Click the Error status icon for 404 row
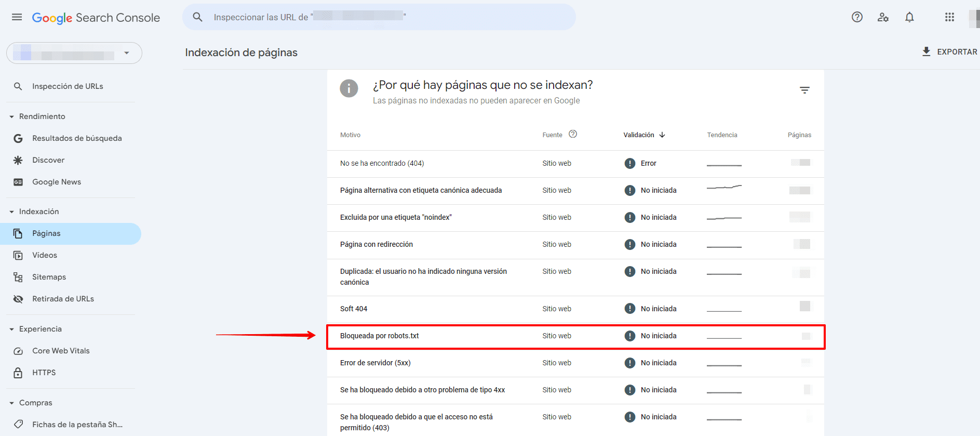The height and width of the screenshot is (436, 980). pos(629,163)
